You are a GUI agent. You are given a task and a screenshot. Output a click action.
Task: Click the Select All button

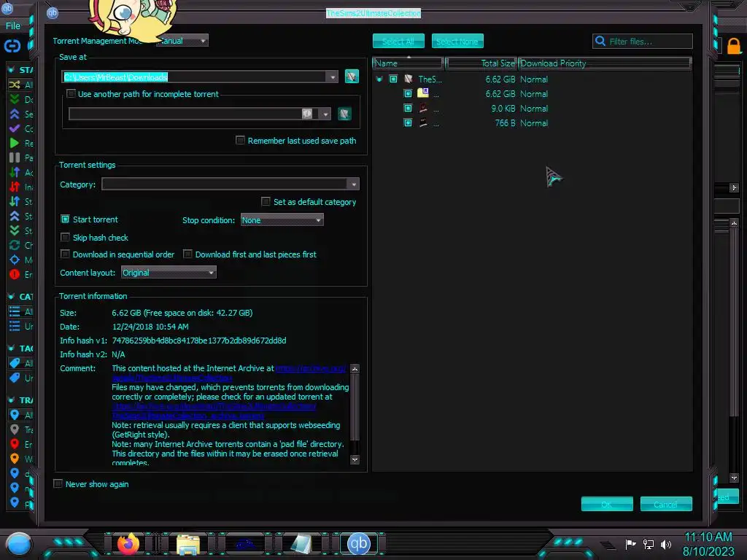tap(398, 42)
